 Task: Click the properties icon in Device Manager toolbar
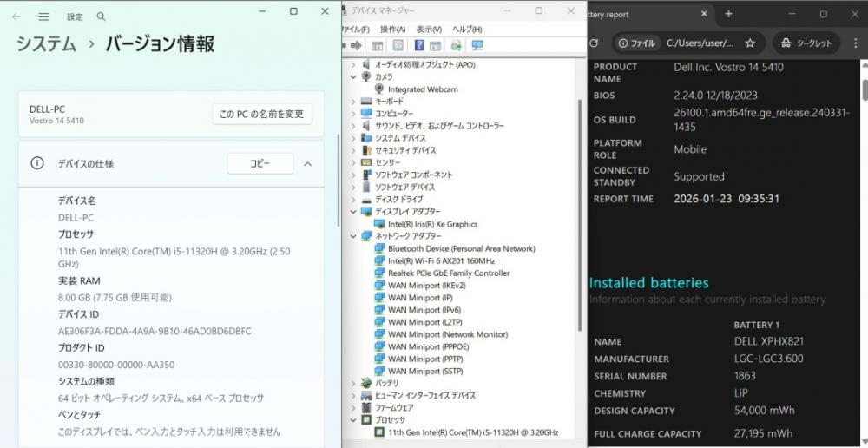398,45
